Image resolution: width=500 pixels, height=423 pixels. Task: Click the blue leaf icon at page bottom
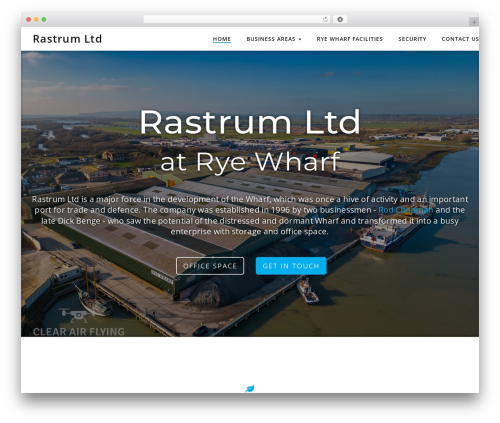click(x=250, y=389)
